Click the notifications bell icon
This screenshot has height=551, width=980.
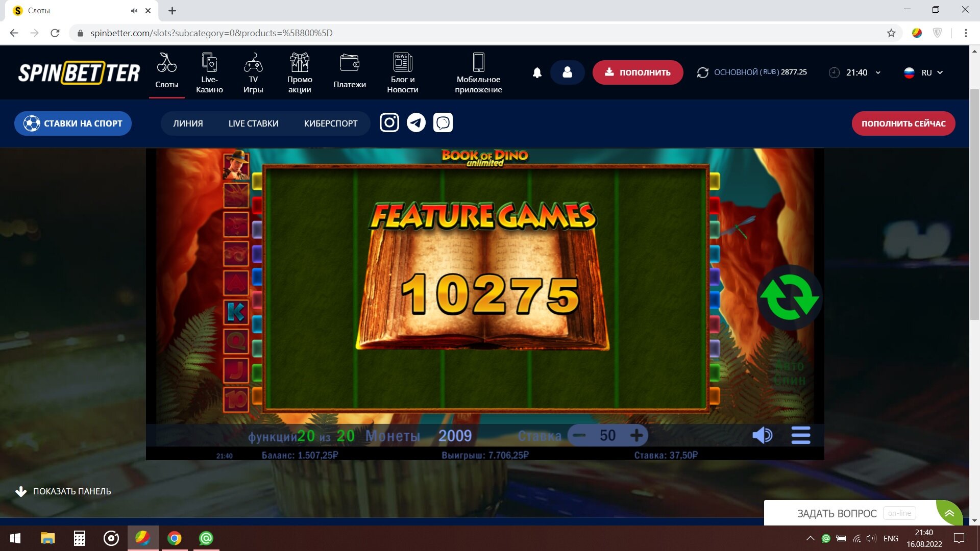pyautogui.click(x=537, y=72)
